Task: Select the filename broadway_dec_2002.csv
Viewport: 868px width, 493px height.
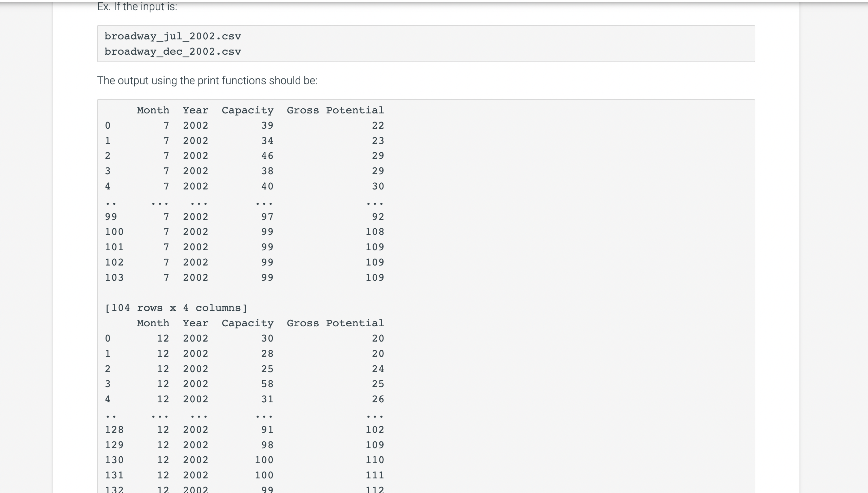Action: point(172,51)
